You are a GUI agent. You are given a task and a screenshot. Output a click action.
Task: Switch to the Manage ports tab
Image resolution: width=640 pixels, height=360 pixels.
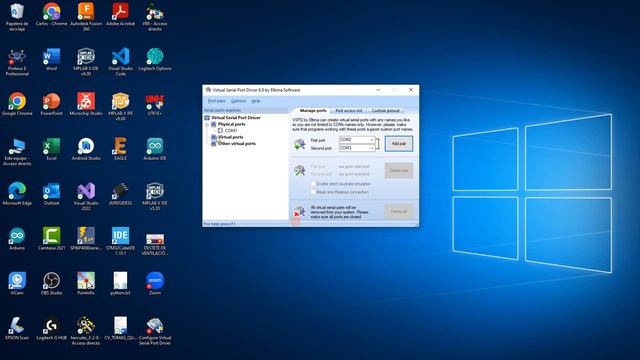click(313, 111)
